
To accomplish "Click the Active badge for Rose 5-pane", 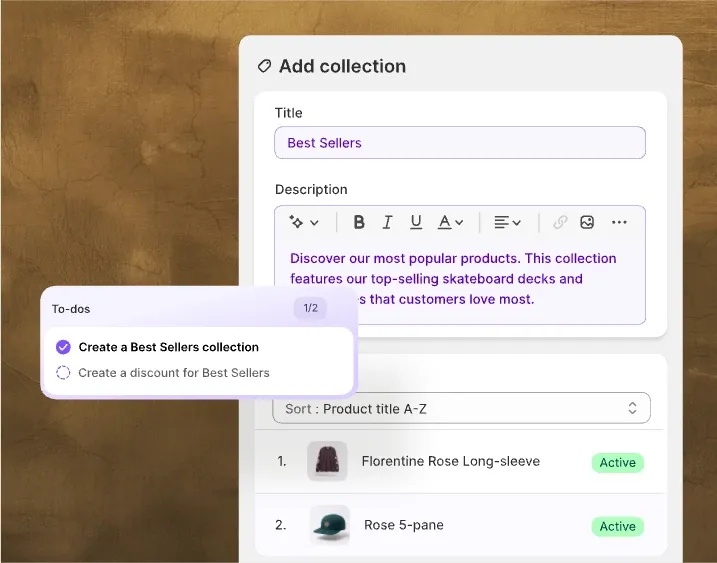I will 617,526.
